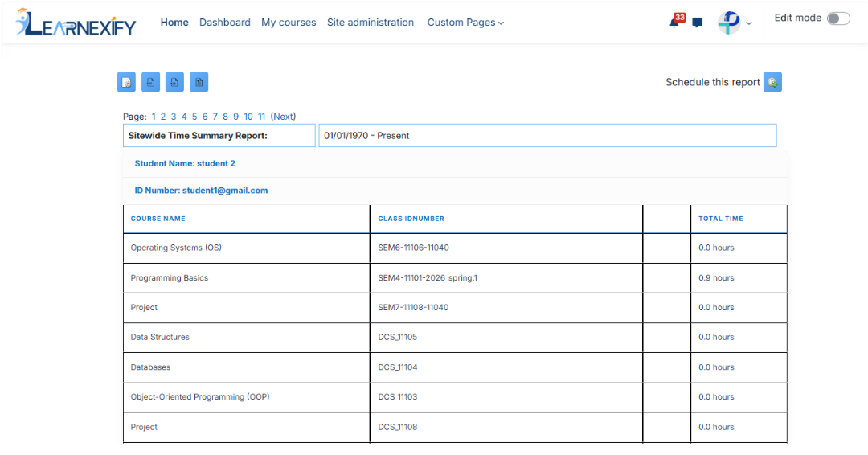The width and height of the screenshot is (868, 455).
Task: Click total time for Data Structures row
Action: (x=716, y=337)
